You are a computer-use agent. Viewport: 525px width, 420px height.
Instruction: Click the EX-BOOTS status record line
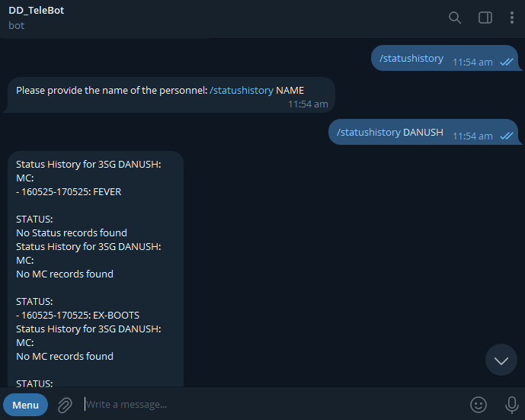pos(78,316)
